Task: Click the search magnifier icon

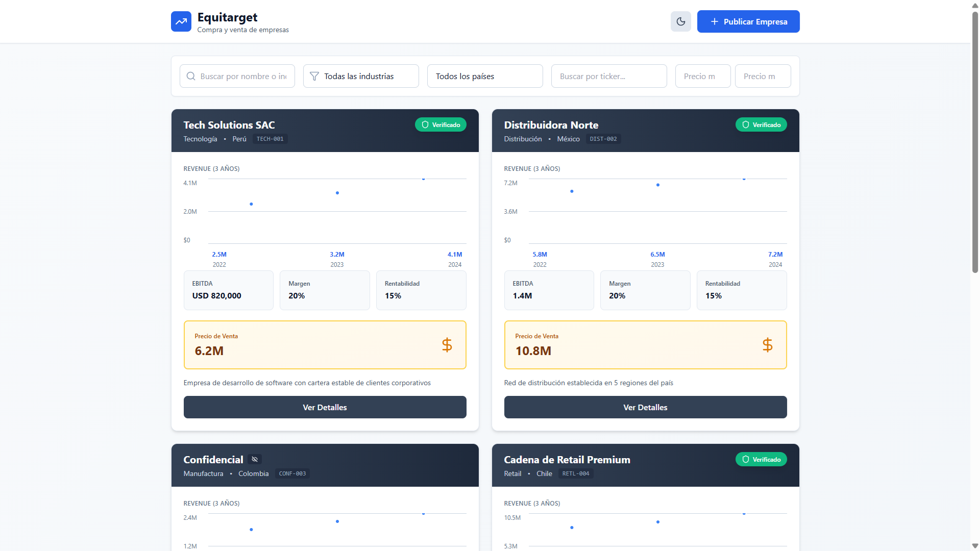Action: point(191,76)
